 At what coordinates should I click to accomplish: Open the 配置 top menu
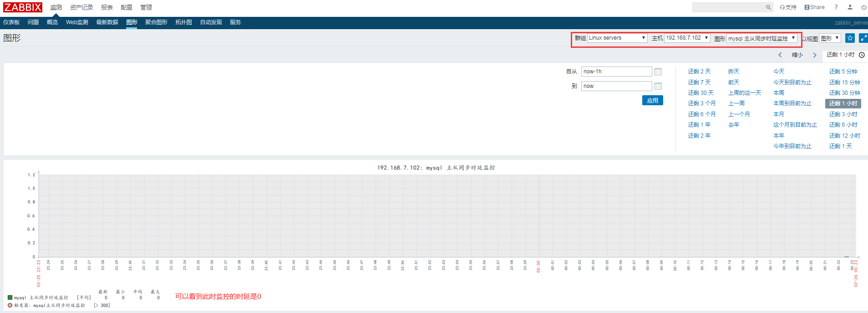127,7
